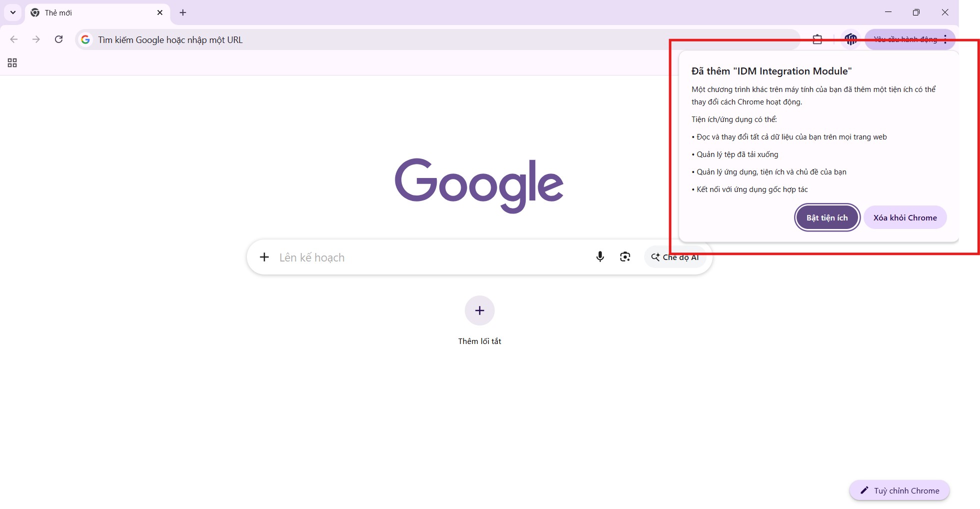Image resolution: width=980 pixels, height=509 pixels.
Task: Select the Thẻ mới tab
Action: [x=90, y=12]
